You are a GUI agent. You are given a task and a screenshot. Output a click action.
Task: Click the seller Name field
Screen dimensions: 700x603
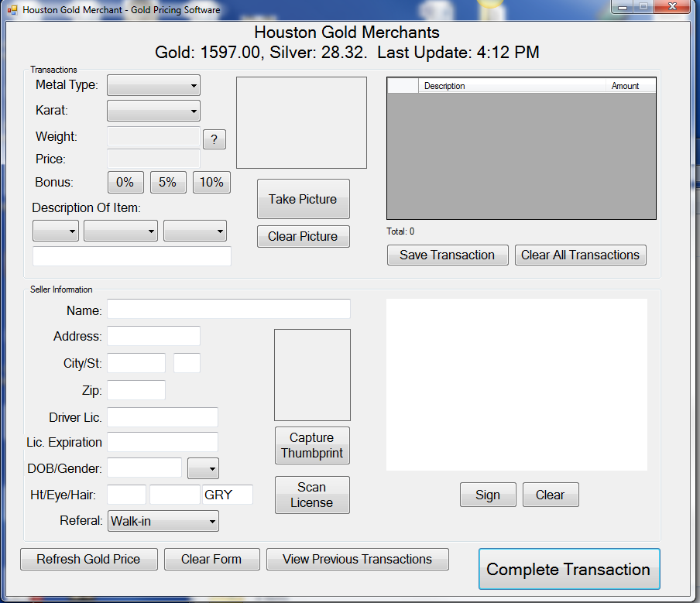228,309
